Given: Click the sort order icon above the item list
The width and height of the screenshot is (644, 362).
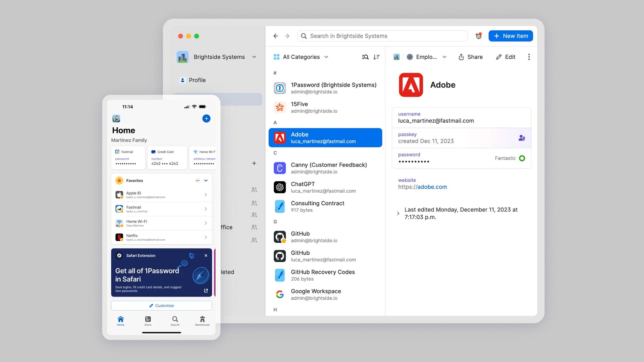Looking at the screenshot, I should 376,57.
